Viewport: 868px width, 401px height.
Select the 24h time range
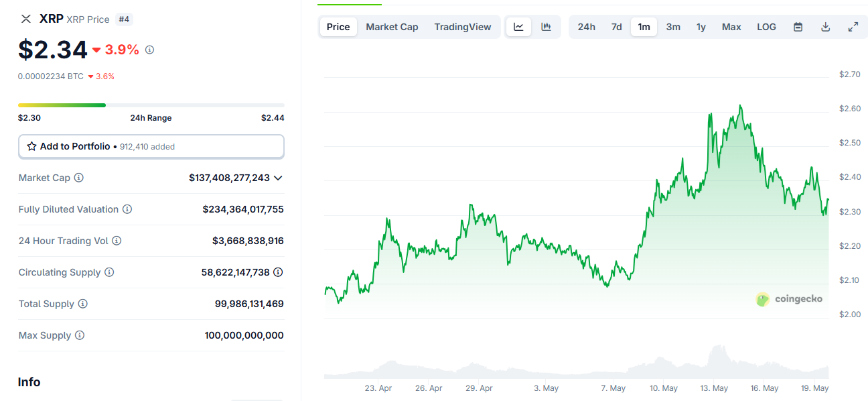pyautogui.click(x=586, y=27)
